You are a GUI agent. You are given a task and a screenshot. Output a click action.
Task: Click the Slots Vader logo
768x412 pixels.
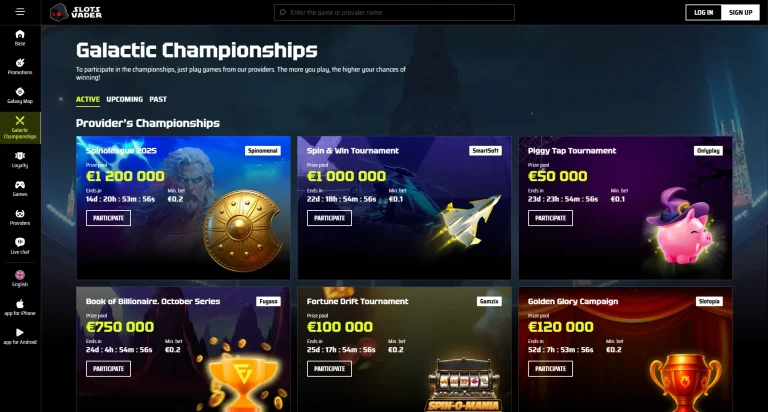pos(76,12)
